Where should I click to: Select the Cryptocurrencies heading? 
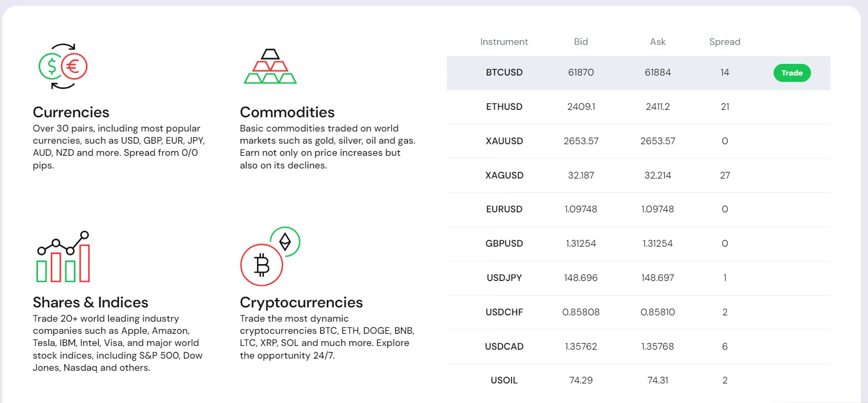point(301,302)
